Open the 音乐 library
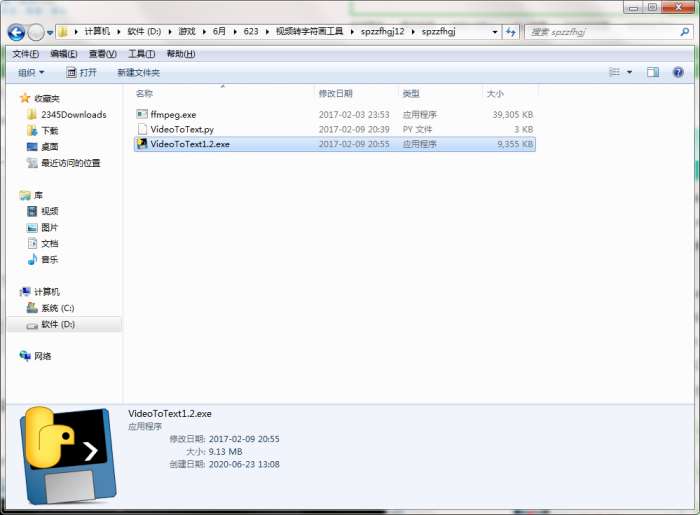The height and width of the screenshot is (515, 700). coord(50,260)
